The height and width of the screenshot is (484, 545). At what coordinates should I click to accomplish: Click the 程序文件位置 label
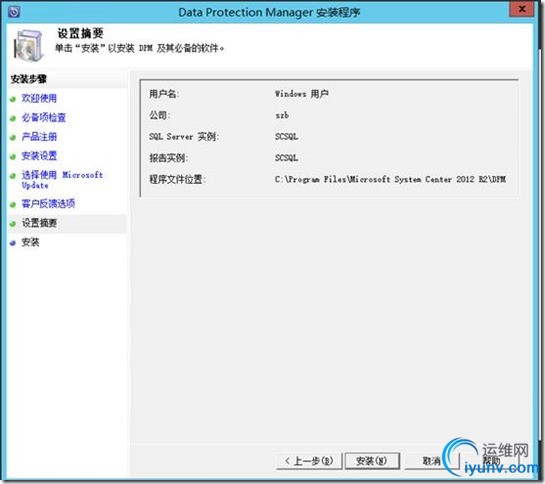pyautogui.click(x=177, y=179)
